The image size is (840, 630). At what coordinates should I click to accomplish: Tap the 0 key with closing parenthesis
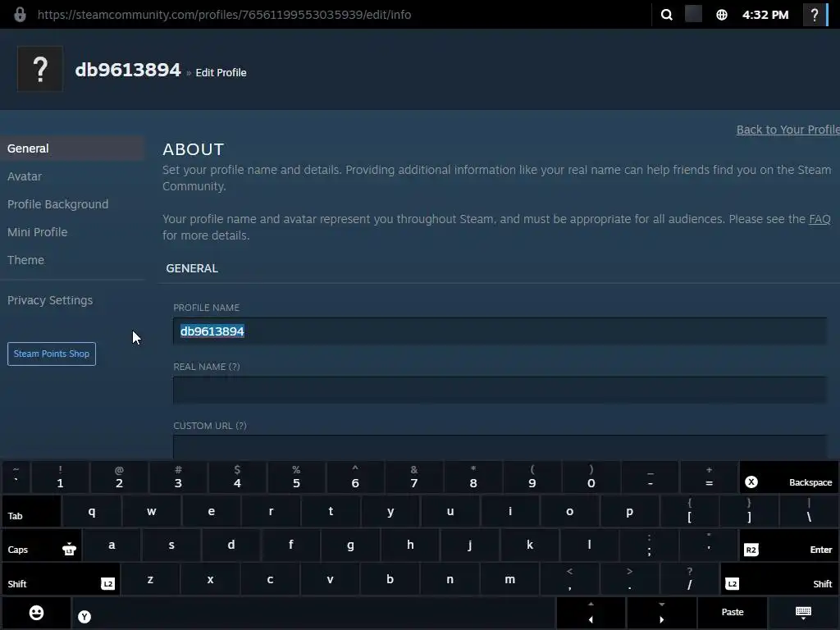[x=591, y=477]
